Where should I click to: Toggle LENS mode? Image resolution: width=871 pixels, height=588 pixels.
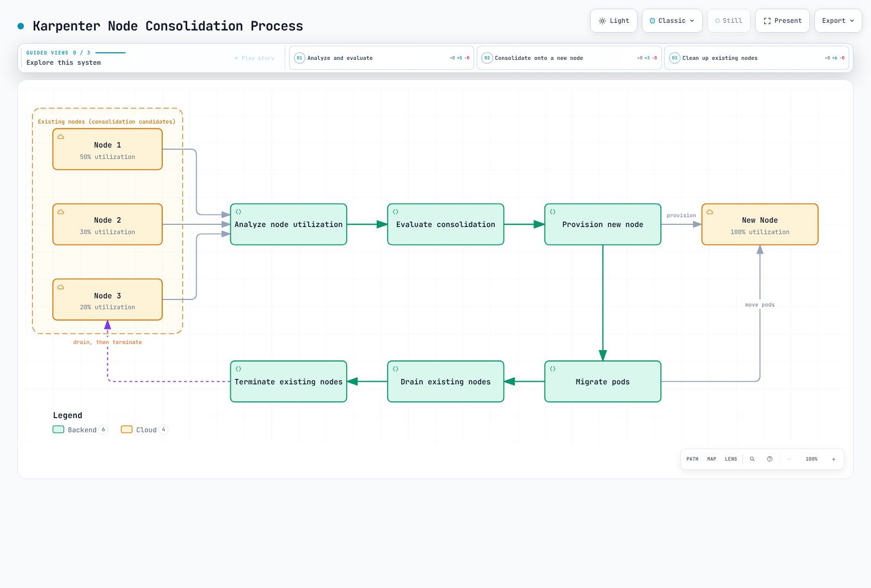click(x=731, y=459)
